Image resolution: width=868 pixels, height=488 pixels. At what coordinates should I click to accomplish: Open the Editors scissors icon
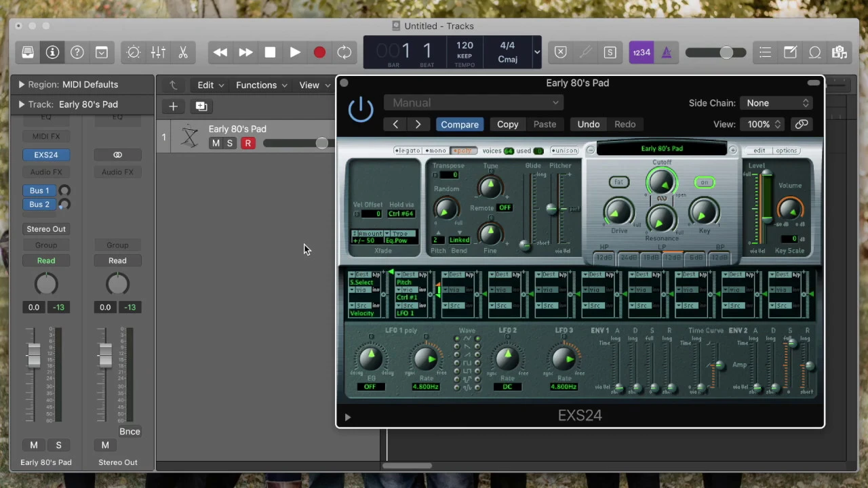click(x=183, y=52)
